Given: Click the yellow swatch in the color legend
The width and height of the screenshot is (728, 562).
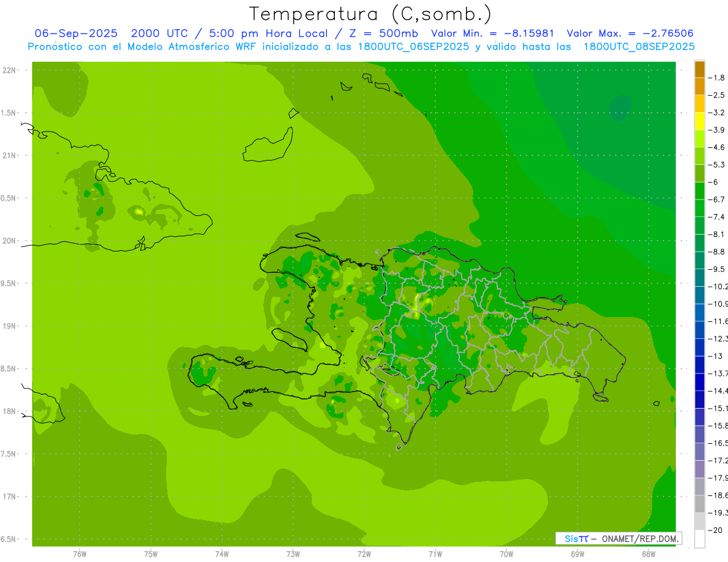Looking at the screenshot, I should [x=699, y=121].
